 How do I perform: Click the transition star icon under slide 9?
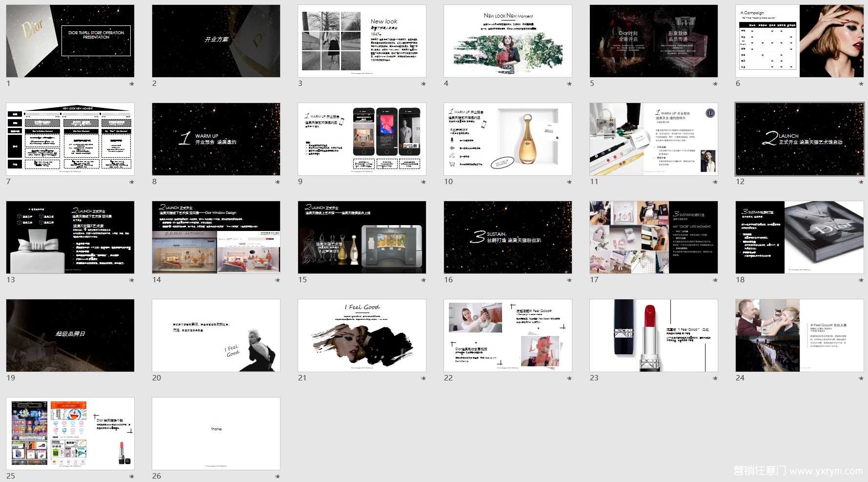tap(424, 182)
